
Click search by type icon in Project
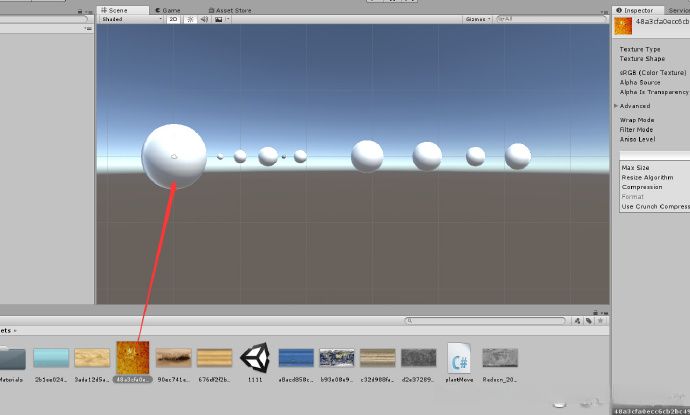click(x=577, y=321)
